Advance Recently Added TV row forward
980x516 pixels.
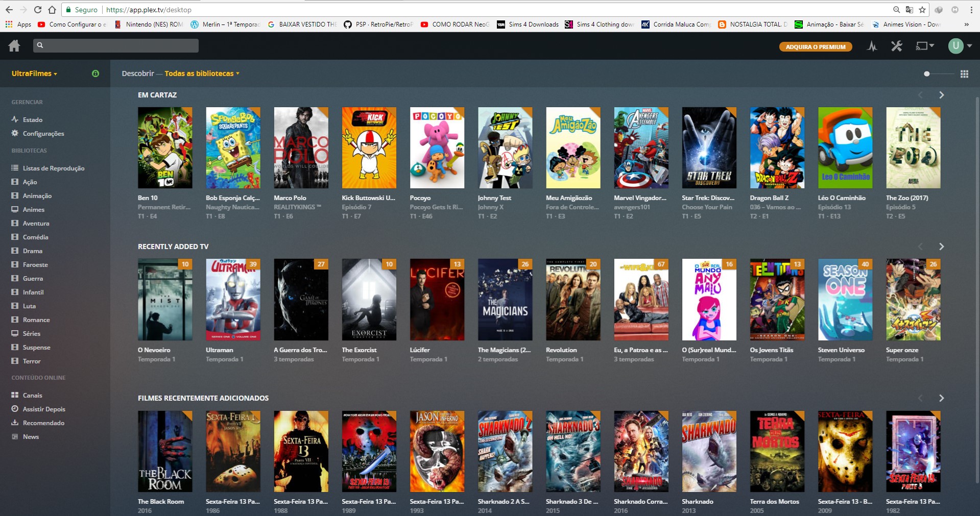(x=941, y=247)
